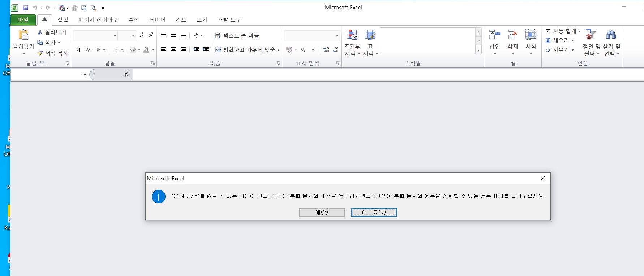Click the Delete cells icon
Viewport: 644px width, 276px height.
[512, 35]
